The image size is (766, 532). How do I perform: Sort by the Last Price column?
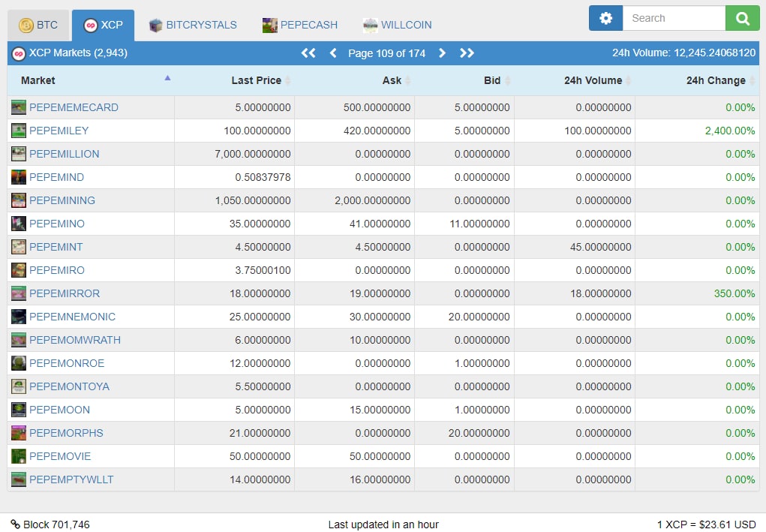pyautogui.click(x=235, y=80)
